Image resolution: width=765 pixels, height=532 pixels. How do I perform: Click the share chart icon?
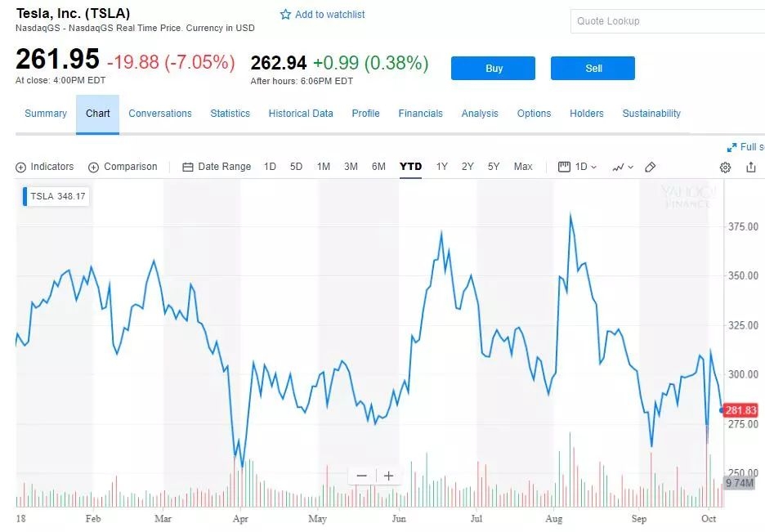pos(751,168)
